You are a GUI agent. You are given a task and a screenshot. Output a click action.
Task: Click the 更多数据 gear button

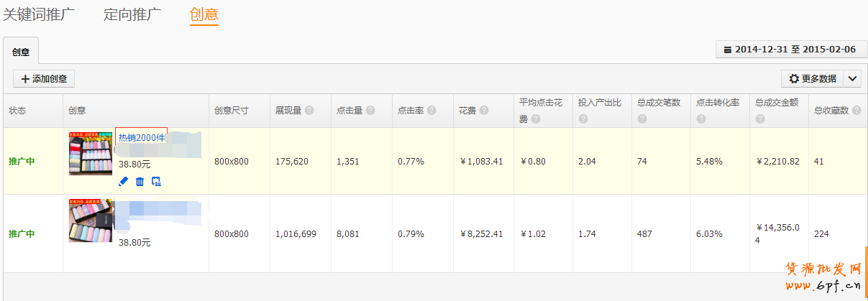click(812, 79)
